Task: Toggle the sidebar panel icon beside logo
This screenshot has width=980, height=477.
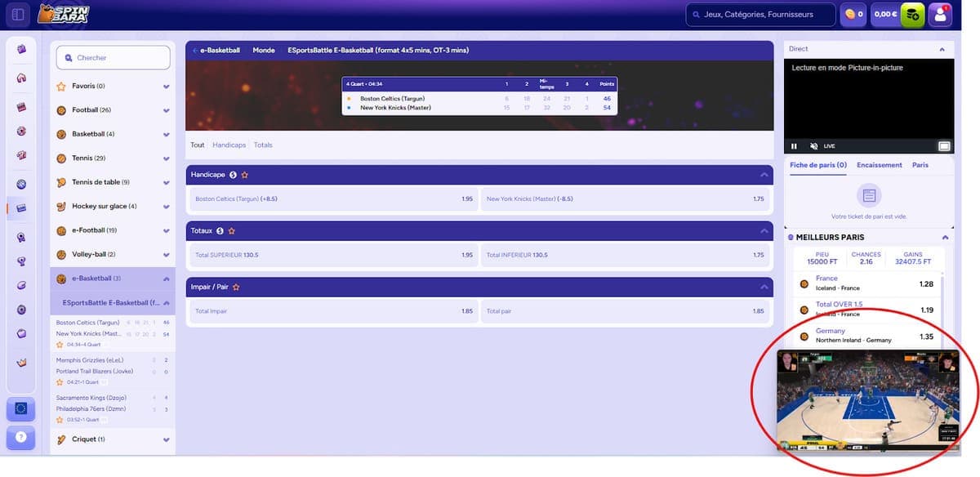Action: (19, 15)
